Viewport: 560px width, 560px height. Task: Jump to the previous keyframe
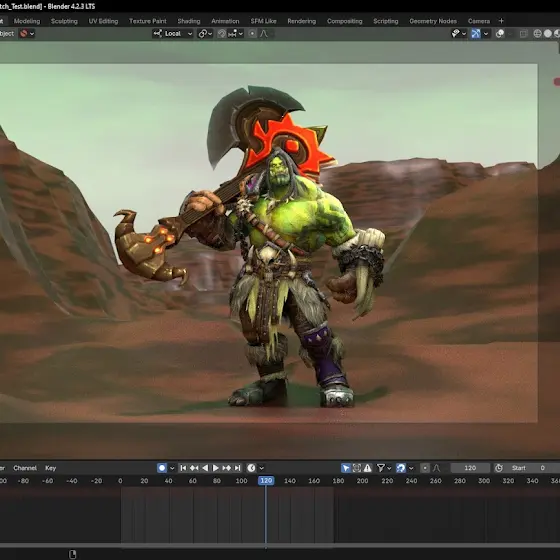point(194,468)
